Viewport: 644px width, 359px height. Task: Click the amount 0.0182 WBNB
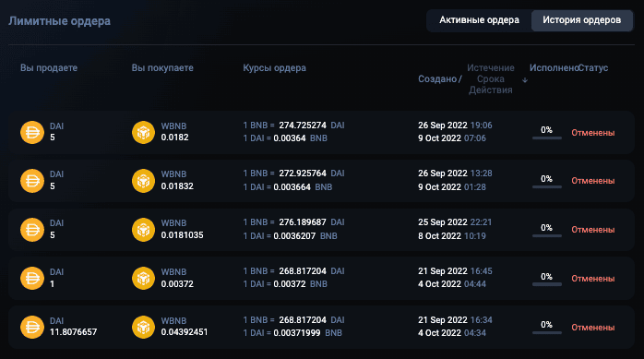[x=174, y=138]
